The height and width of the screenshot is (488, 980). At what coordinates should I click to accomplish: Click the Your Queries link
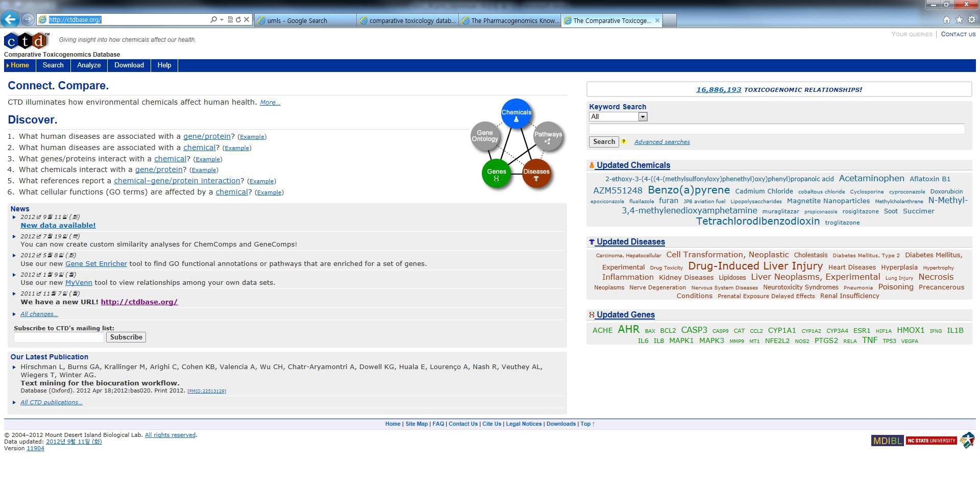click(x=912, y=34)
